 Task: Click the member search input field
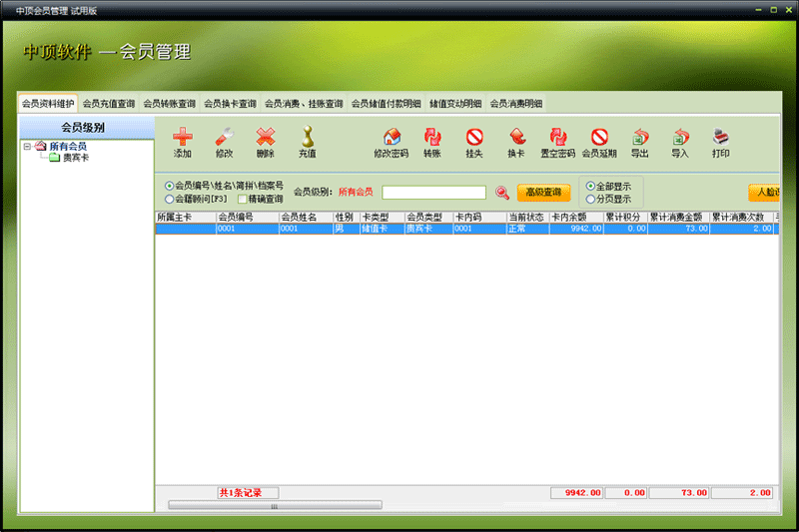tap(433, 193)
